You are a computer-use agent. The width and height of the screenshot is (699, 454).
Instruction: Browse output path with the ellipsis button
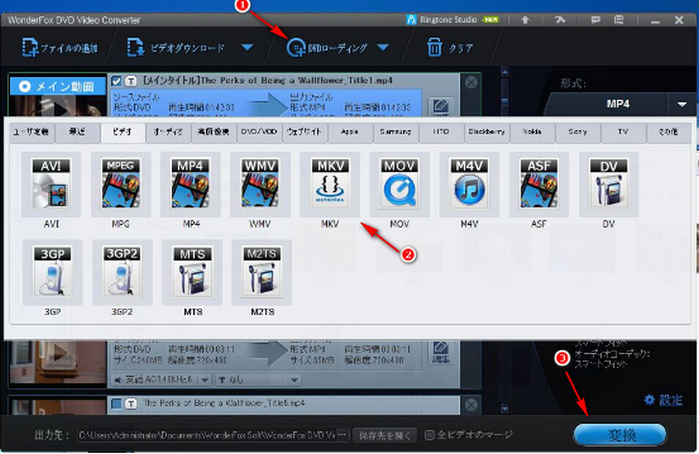pos(342,435)
